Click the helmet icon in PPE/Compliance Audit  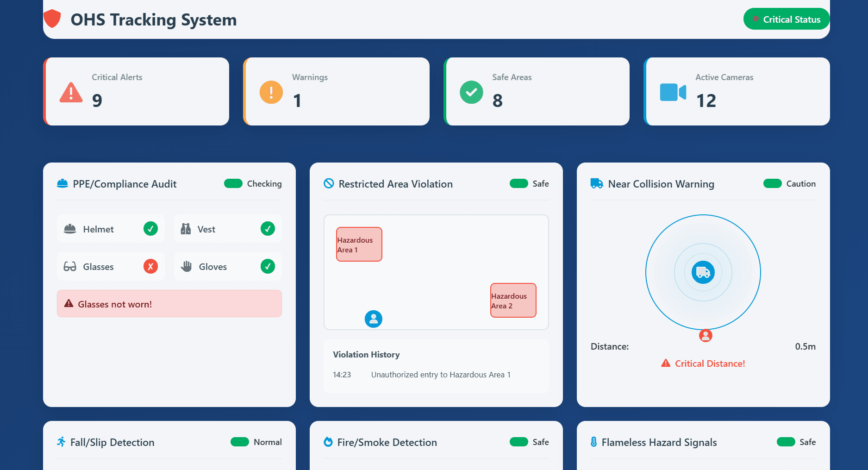(69, 228)
